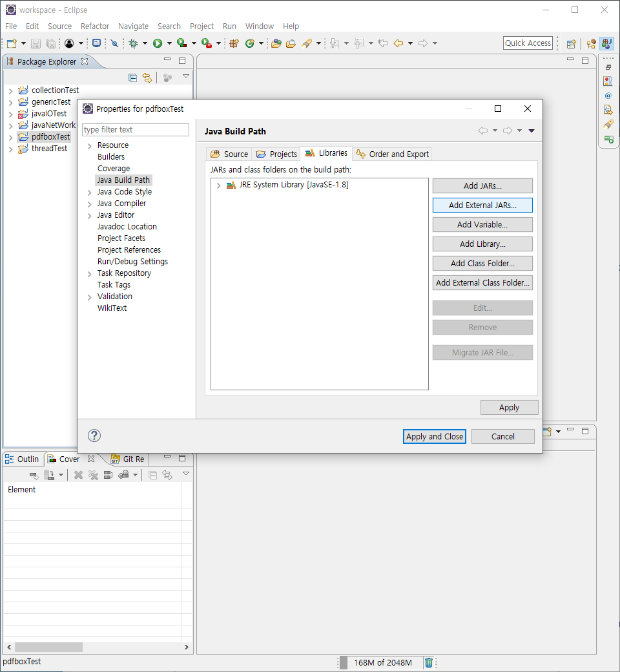Click Add Class Folder button

click(x=482, y=263)
